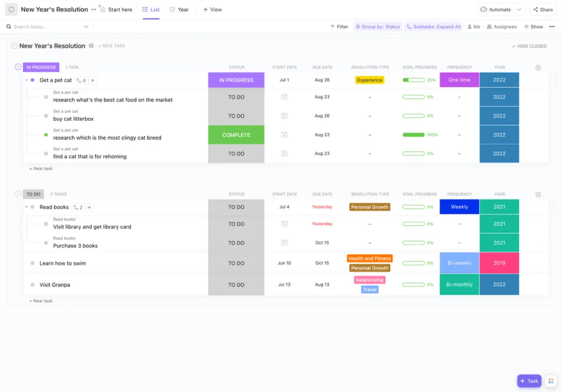The width and height of the screenshot is (562, 392).
Task: Add column in IN PROGRESS group header
Action: (538, 67)
